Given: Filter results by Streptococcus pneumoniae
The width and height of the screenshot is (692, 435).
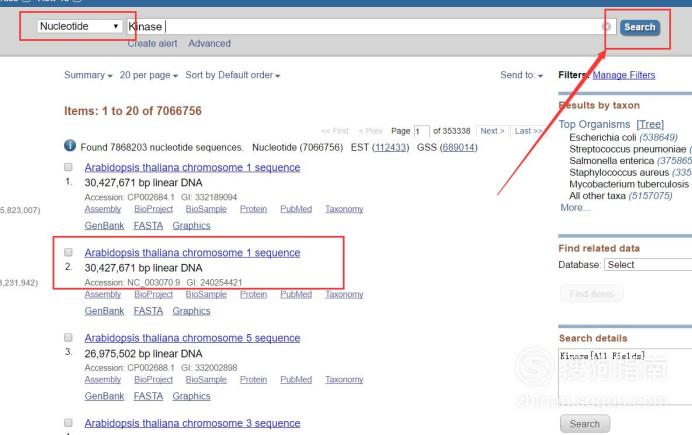Looking at the screenshot, I should click(x=628, y=149).
